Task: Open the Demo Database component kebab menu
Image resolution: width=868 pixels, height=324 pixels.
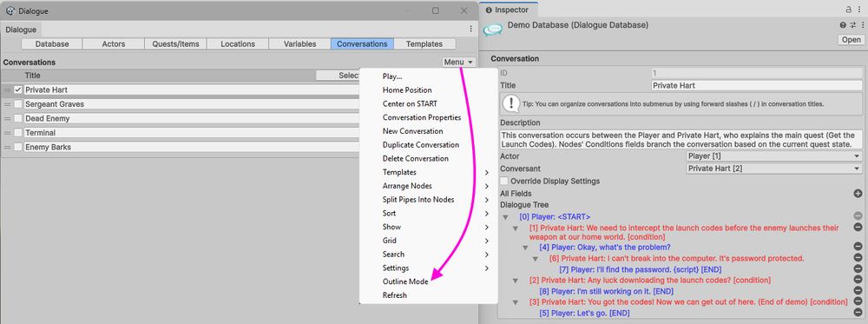Action: tap(863, 25)
